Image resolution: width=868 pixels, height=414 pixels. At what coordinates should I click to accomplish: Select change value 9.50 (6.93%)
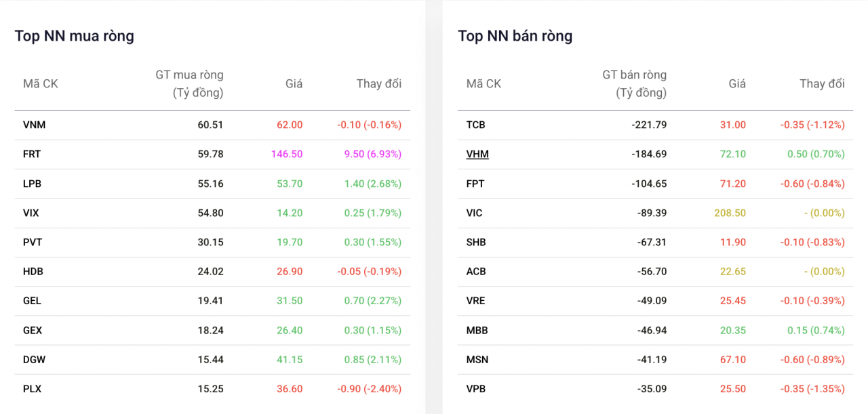[373, 154]
